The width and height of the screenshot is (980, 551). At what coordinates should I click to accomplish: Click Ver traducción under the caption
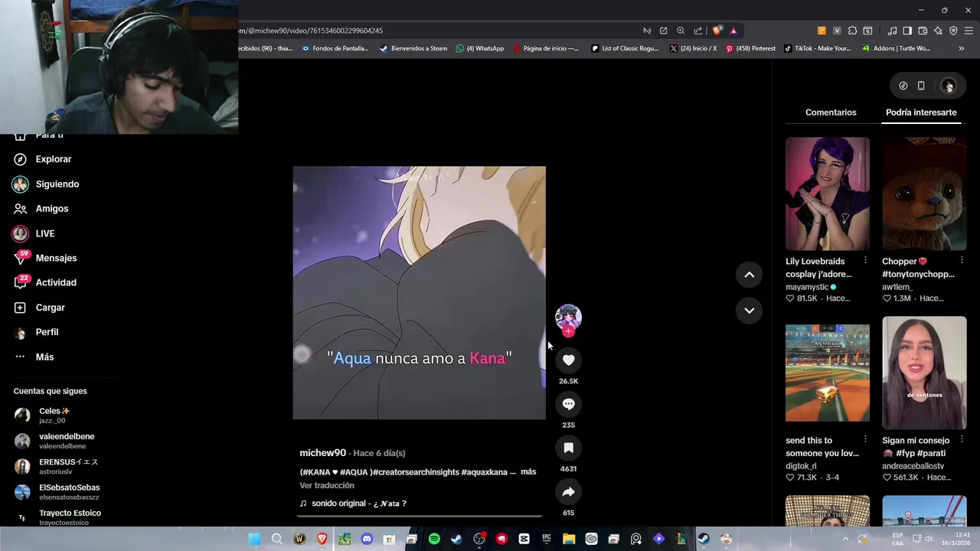click(x=327, y=485)
